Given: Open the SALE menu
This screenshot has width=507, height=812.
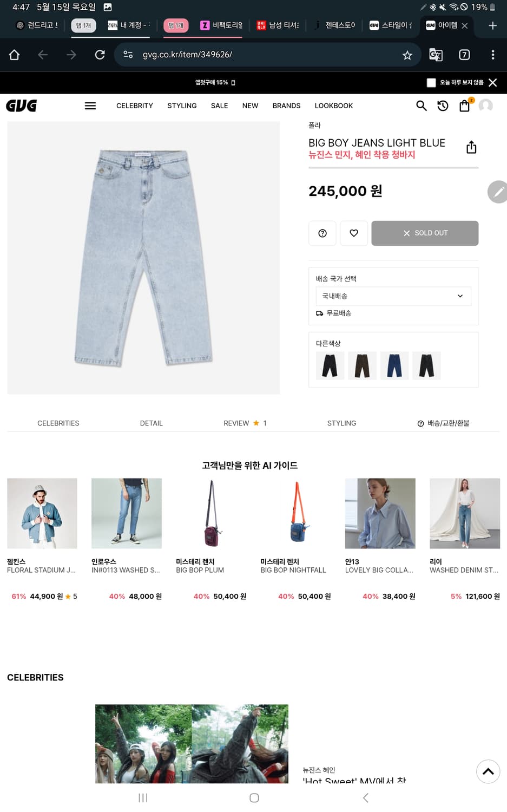Looking at the screenshot, I should (x=219, y=106).
